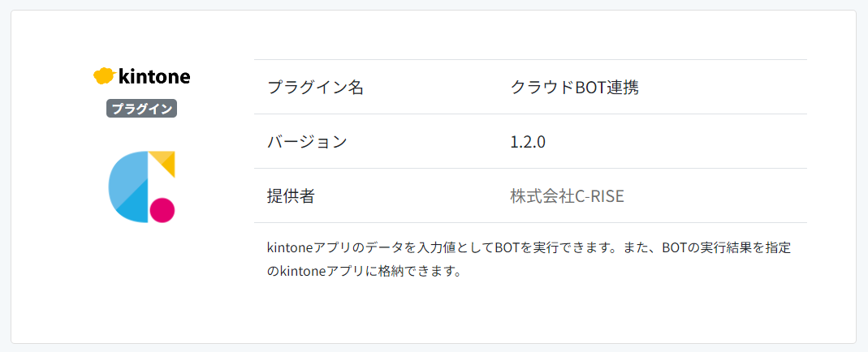Open the 株式会社C-RISE provider link
The image size is (868, 352).
point(567,196)
